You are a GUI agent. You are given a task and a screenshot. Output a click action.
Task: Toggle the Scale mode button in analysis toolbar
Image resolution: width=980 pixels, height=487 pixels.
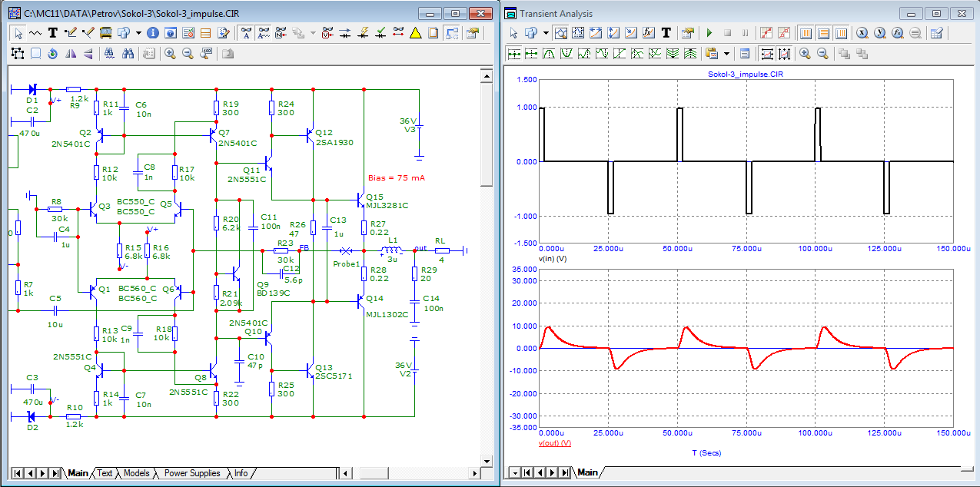pos(561,33)
